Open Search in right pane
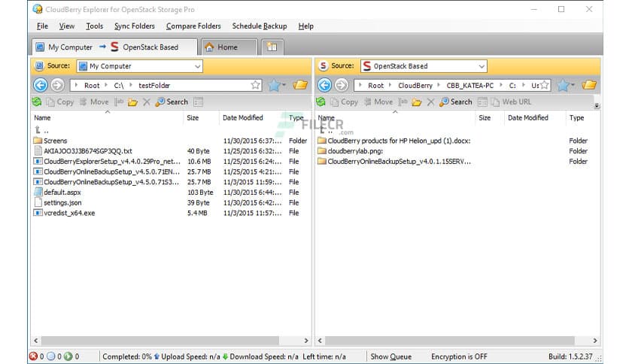 (456, 102)
